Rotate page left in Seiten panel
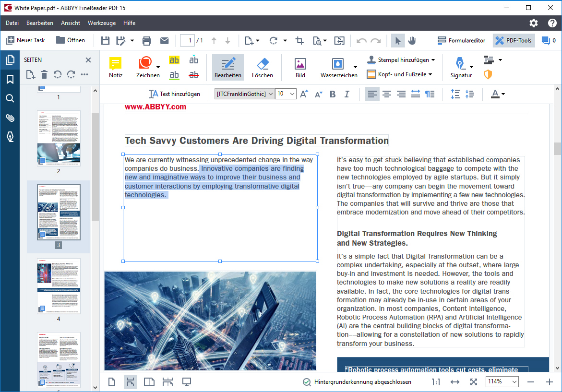 pyautogui.click(x=57, y=74)
